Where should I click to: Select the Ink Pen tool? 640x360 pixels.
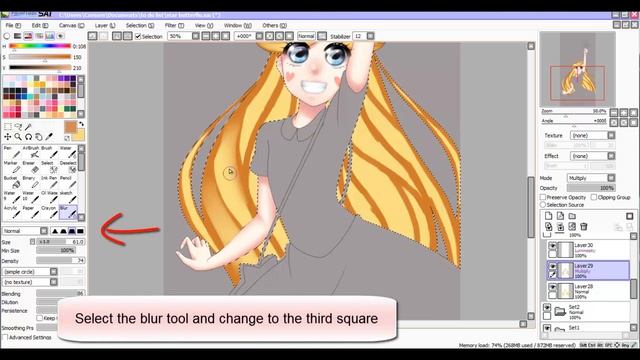[x=49, y=182]
